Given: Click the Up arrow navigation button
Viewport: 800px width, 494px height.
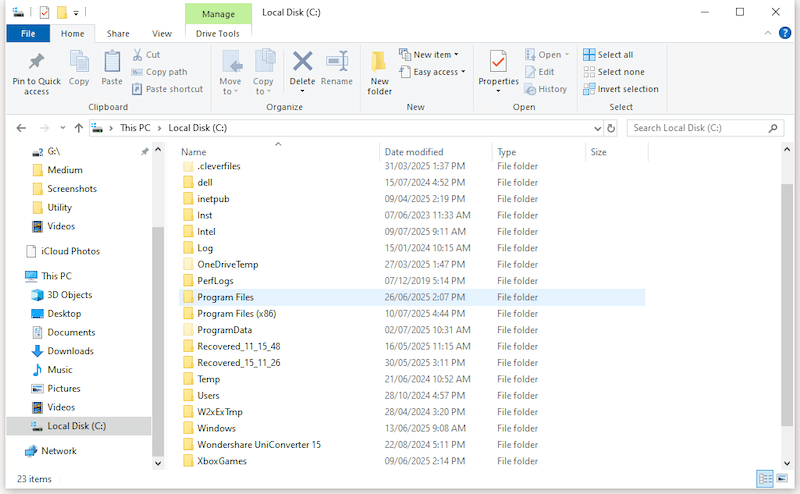Looking at the screenshot, I should tap(79, 128).
